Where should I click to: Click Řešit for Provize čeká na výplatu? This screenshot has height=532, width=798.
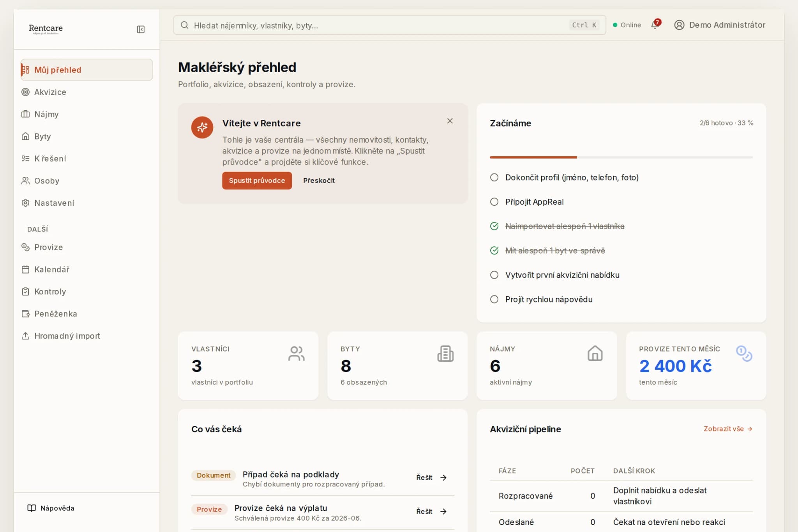[x=431, y=512]
